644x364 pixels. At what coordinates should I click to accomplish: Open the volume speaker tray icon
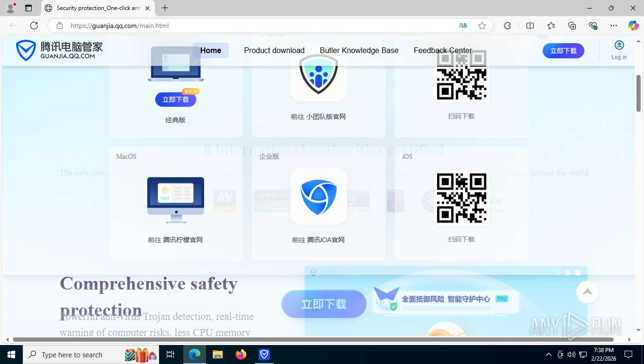pyautogui.click(x=572, y=355)
